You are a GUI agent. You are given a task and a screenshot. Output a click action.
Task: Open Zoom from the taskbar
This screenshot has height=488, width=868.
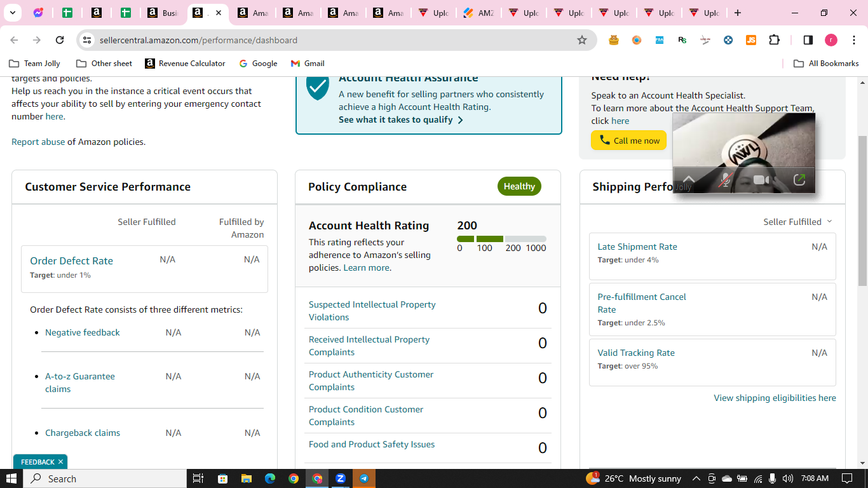pos(341,478)
